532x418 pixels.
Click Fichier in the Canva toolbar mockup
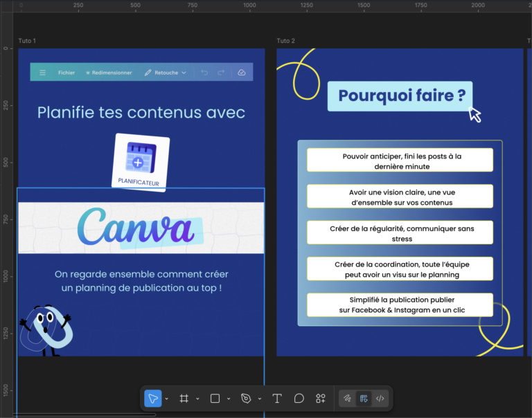[x=66, y=73]
